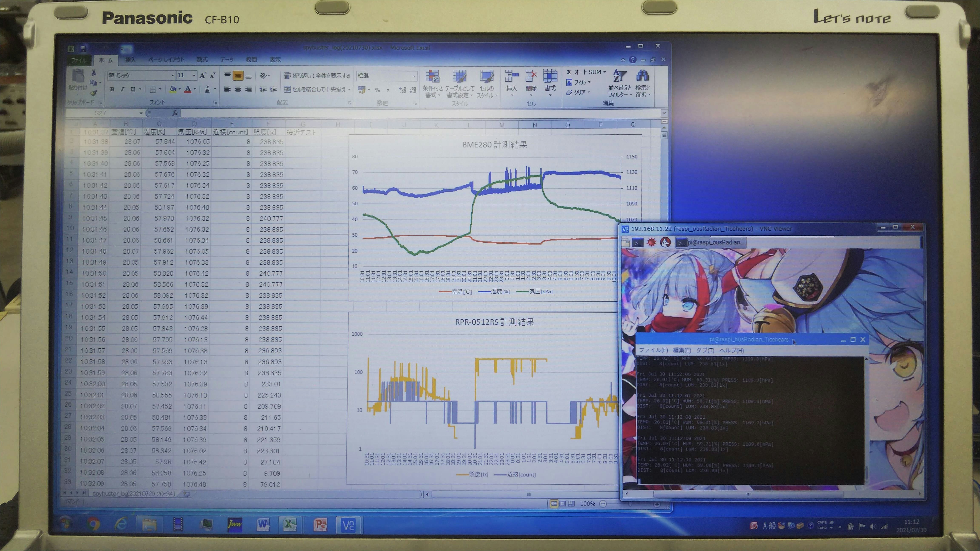Click the Increase Font Size icon
The image size is (980, 551).
202,75
